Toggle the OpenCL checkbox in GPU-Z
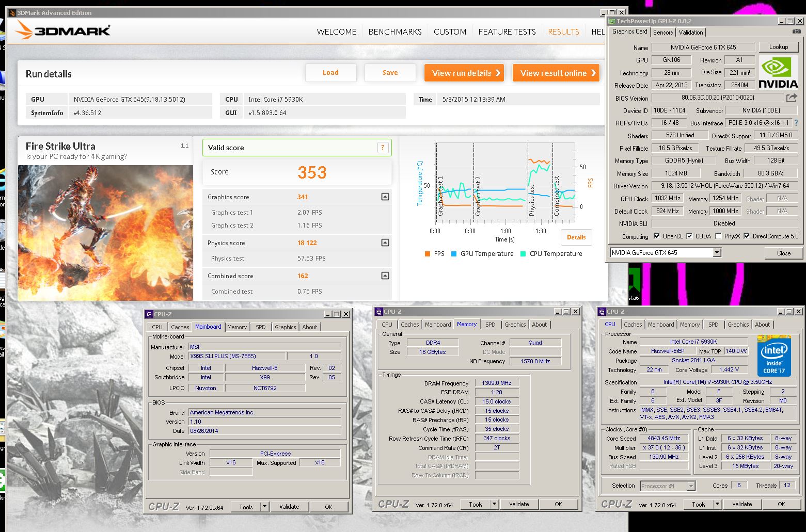This screenshot has height=532, width=806. [x=657, y=236]
